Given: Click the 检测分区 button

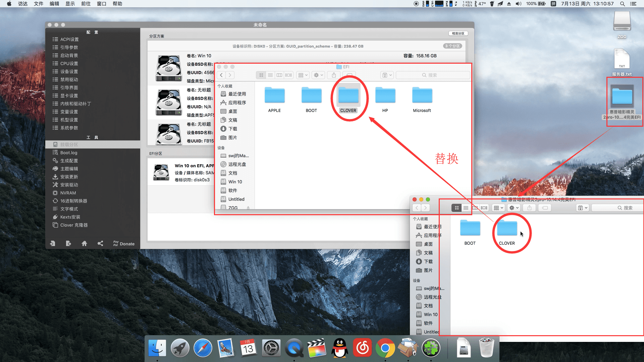Looking at the screenshot, I should 458,34.
